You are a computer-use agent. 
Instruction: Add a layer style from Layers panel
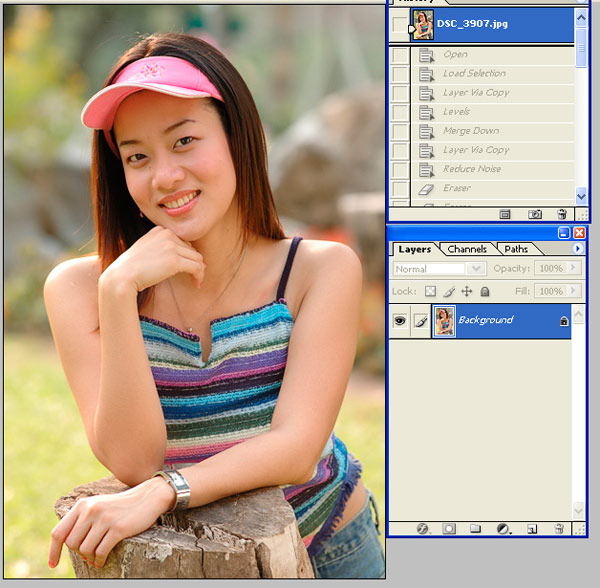422,529
